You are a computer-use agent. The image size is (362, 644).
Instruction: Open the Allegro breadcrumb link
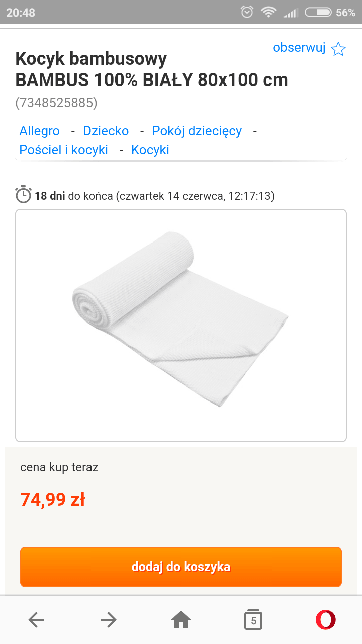click(x=39, y=131)
